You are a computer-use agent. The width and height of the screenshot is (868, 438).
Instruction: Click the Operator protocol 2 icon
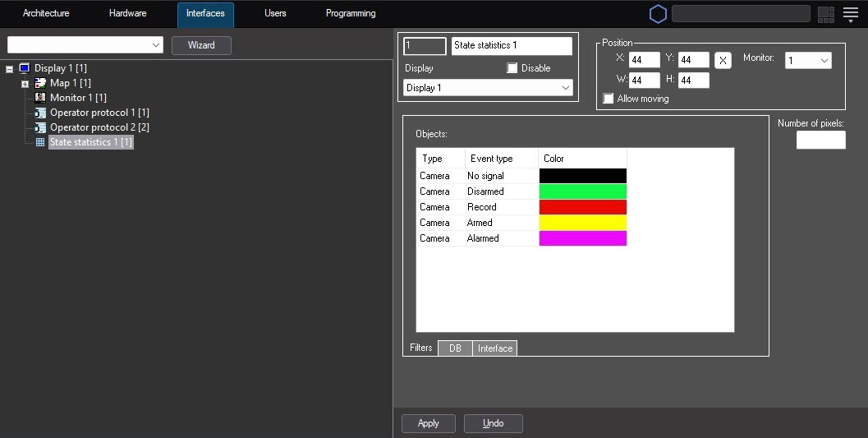pyautogui.click(x=40, y=127)
